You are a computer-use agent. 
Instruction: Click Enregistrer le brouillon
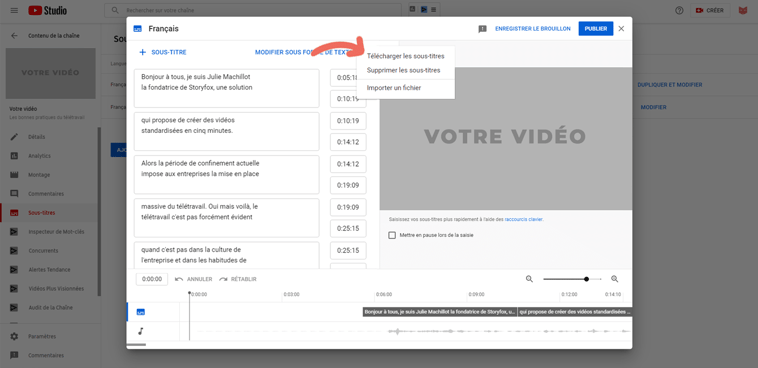coord(533,29)
